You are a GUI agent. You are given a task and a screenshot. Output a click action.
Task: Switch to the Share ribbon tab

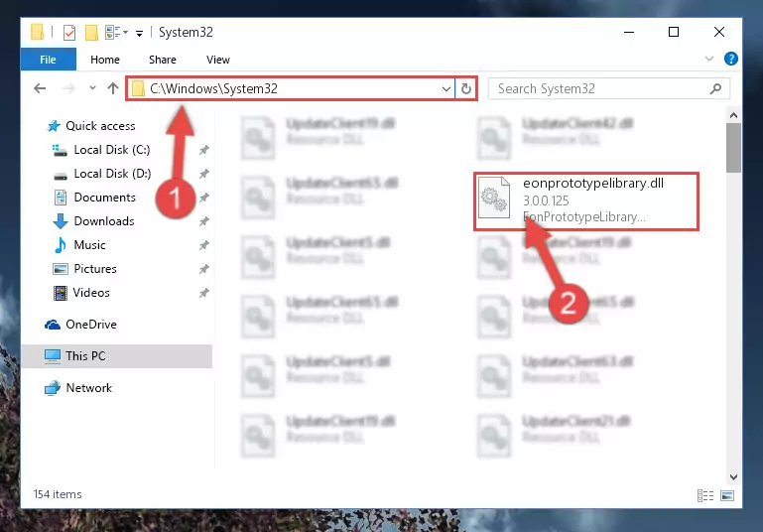pyautogui.click(x=163, y=60)
